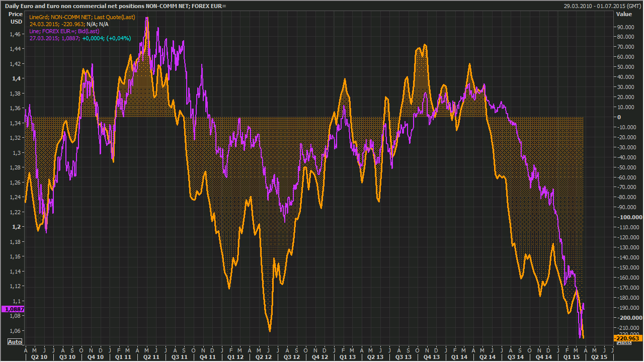The image size is (644, 362).
Task: Select the purple 1,0887 last price tag
Action: (x=13, y=309)
